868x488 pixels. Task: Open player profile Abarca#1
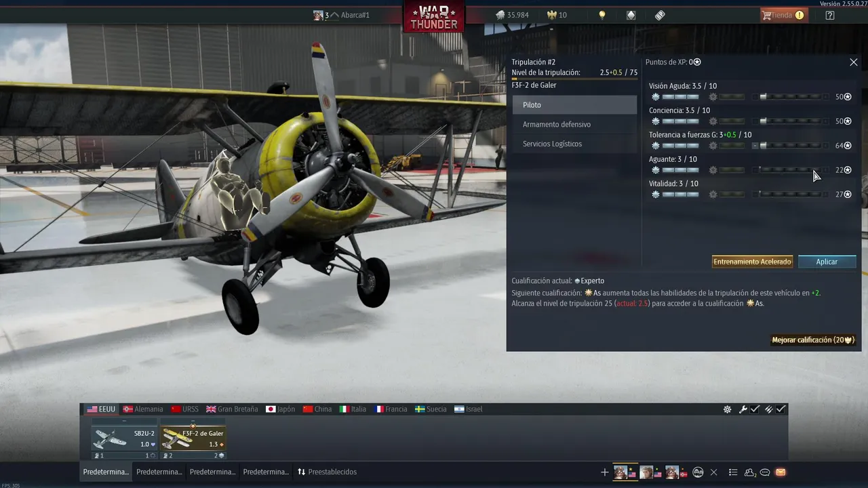tap(341, 15)
